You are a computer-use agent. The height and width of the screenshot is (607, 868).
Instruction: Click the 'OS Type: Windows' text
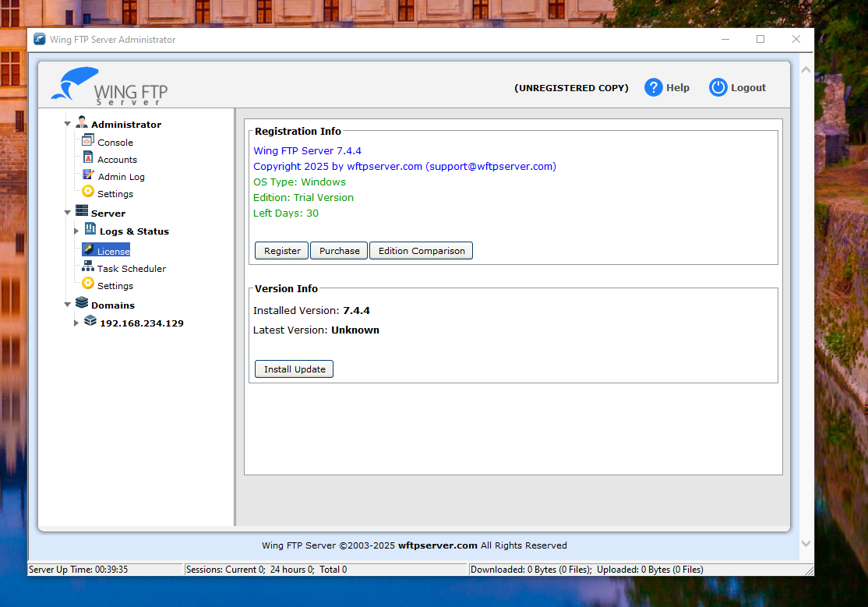coord(299,182)
